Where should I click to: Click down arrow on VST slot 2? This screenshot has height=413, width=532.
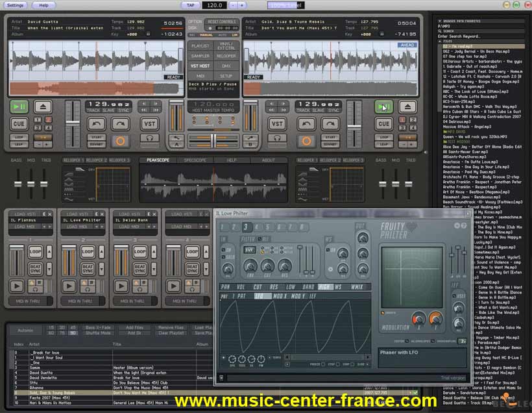coord(101,269)
